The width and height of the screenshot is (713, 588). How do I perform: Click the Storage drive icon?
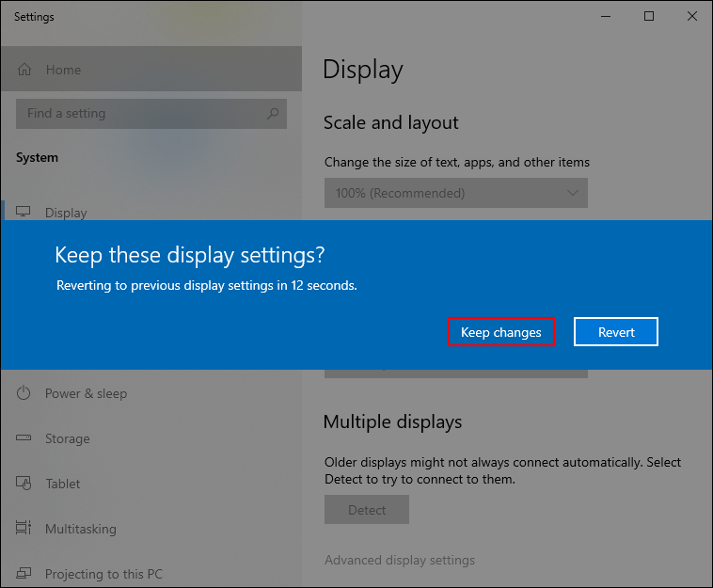pyautogui.click(x=24, y=438)
